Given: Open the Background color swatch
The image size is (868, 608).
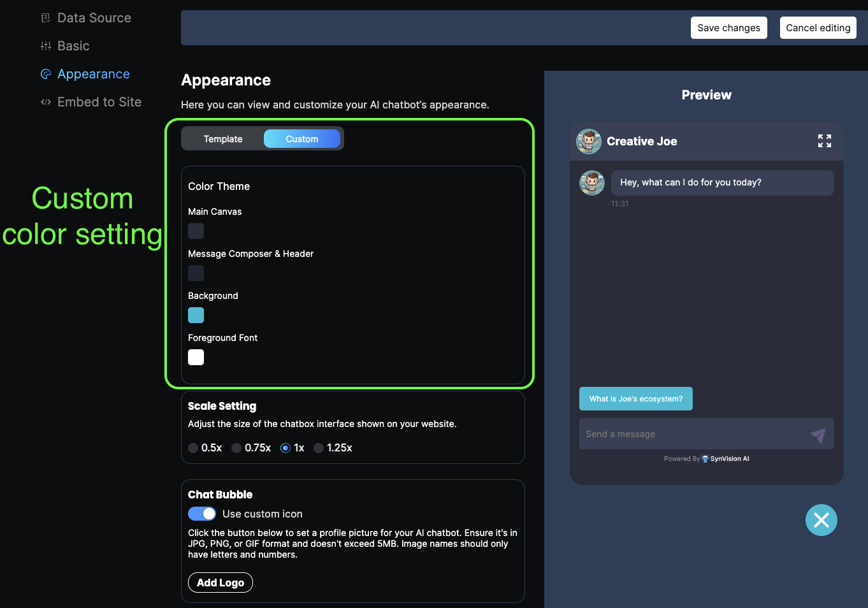Looking at the screenshot, I should point(196,315).
